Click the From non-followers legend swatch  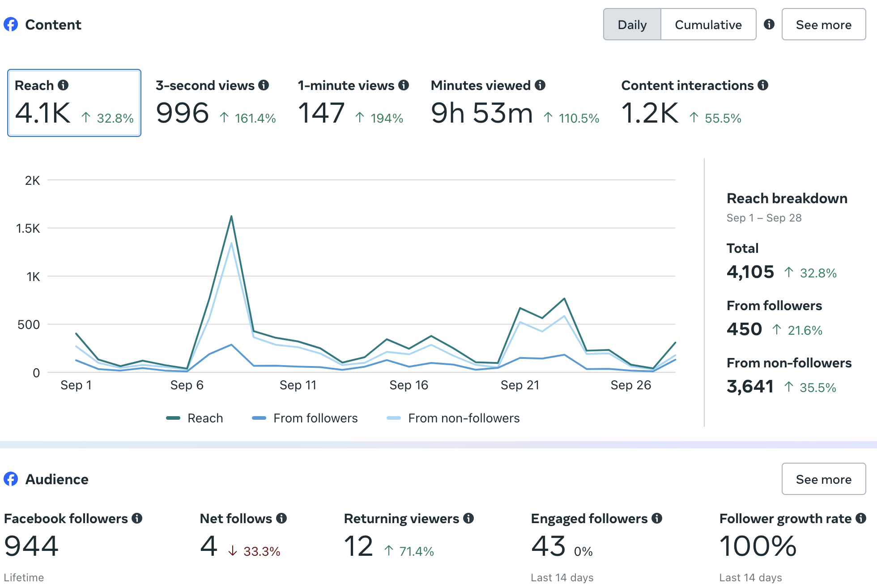pos(394,418)
